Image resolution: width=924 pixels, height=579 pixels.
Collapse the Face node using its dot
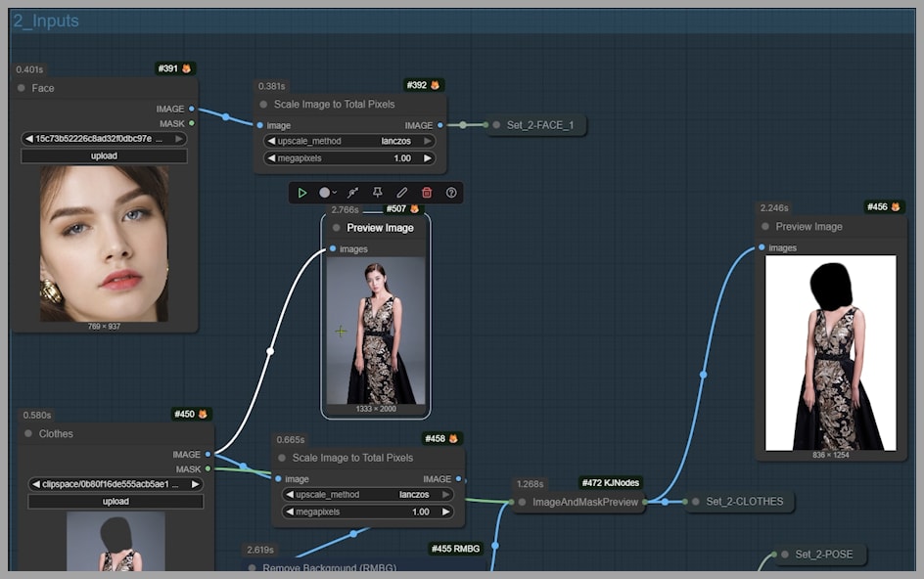(21, 88)
